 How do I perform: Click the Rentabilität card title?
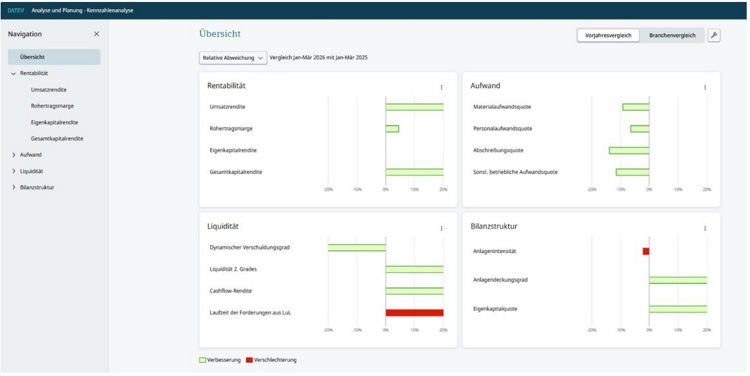pos(226,86)
